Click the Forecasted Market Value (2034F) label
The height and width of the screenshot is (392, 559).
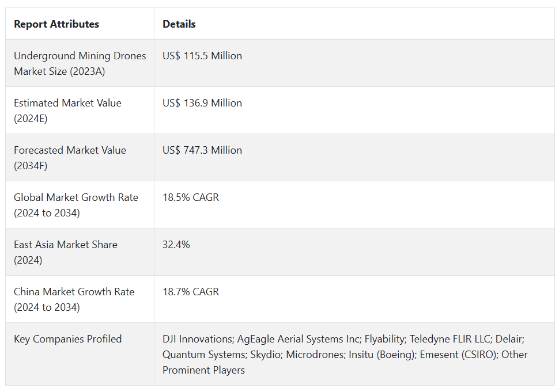(70, 158)
